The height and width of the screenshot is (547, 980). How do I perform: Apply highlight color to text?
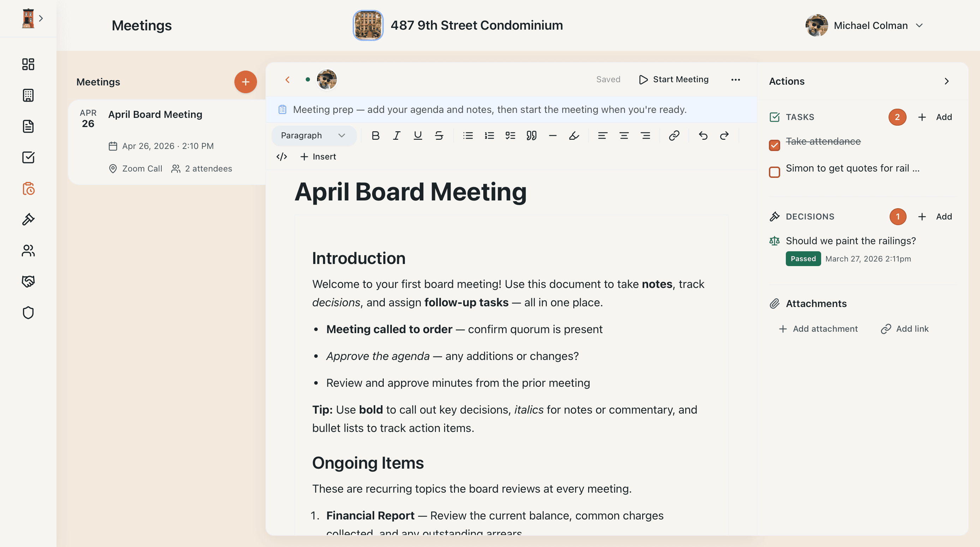[574, 136]
